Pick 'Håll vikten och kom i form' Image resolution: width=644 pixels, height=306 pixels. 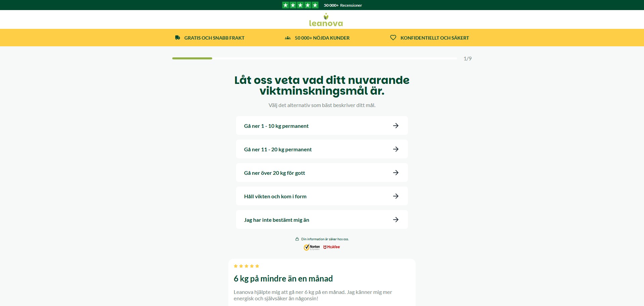tap(275, 197)
